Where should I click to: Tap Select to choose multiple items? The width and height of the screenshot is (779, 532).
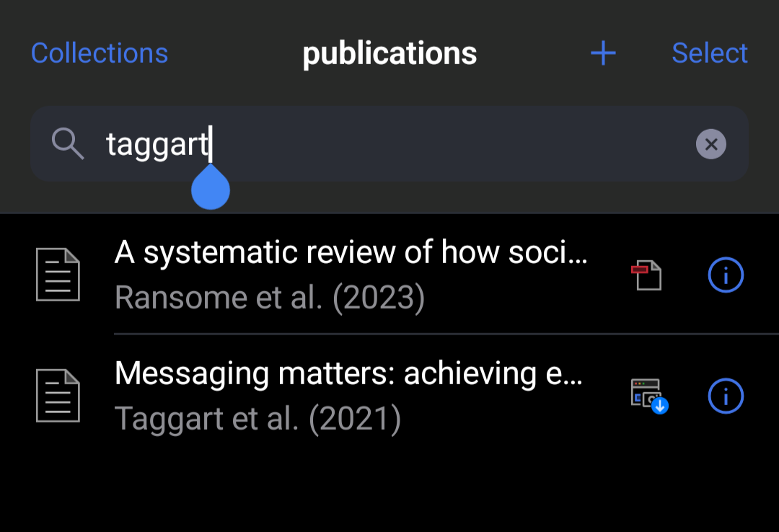click(x=710, y=53)
